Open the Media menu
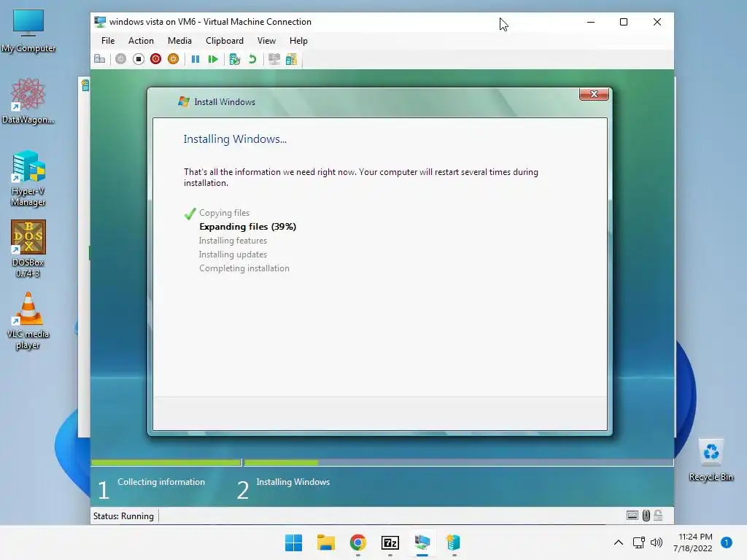Screen dimensions: 747x560 (179, 41)
